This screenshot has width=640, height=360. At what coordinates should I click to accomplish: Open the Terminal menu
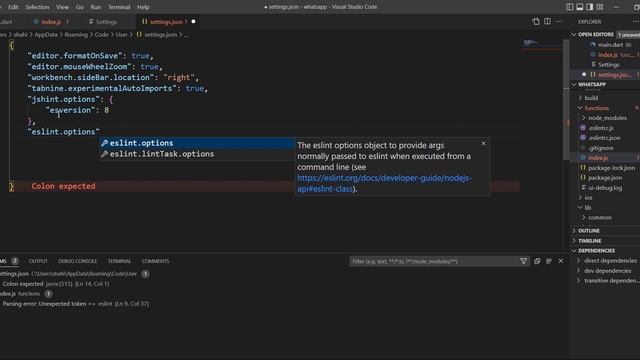pos(119,7)
